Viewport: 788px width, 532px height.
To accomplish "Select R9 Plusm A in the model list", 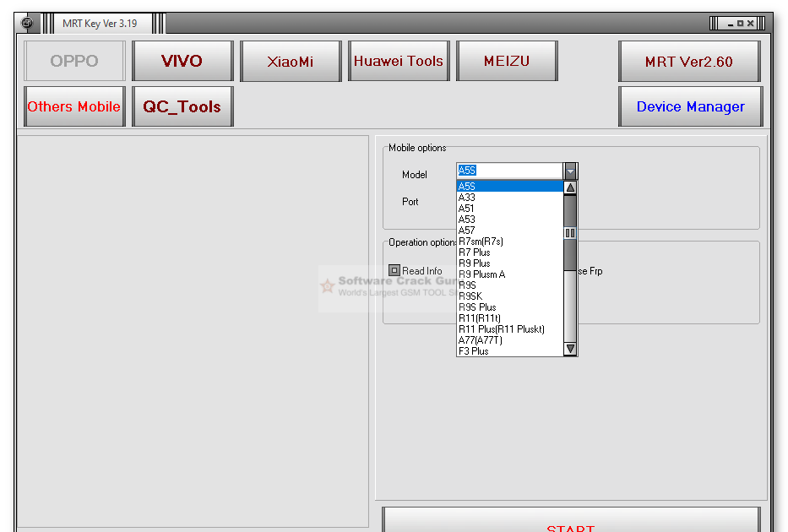I will (x=509, y=274).
